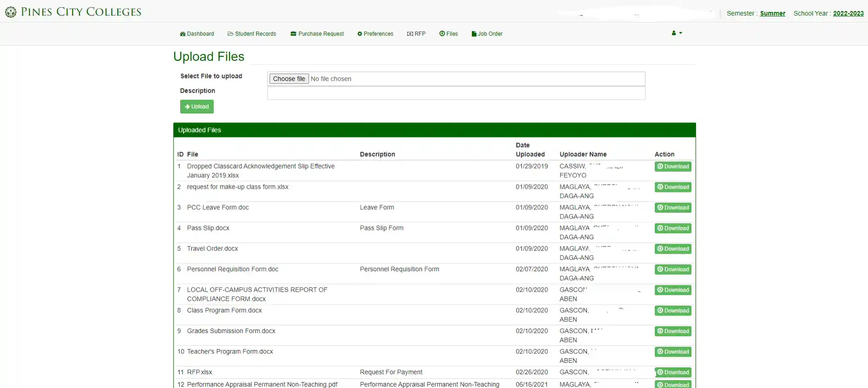
Task: Open Job Order in navigation bar
Action: 487,34
